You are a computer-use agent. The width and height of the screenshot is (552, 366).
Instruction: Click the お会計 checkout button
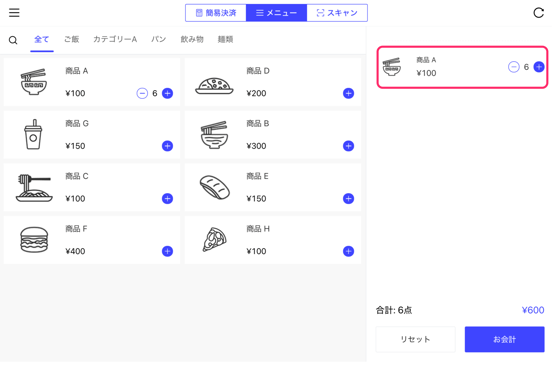pos(504,339)
